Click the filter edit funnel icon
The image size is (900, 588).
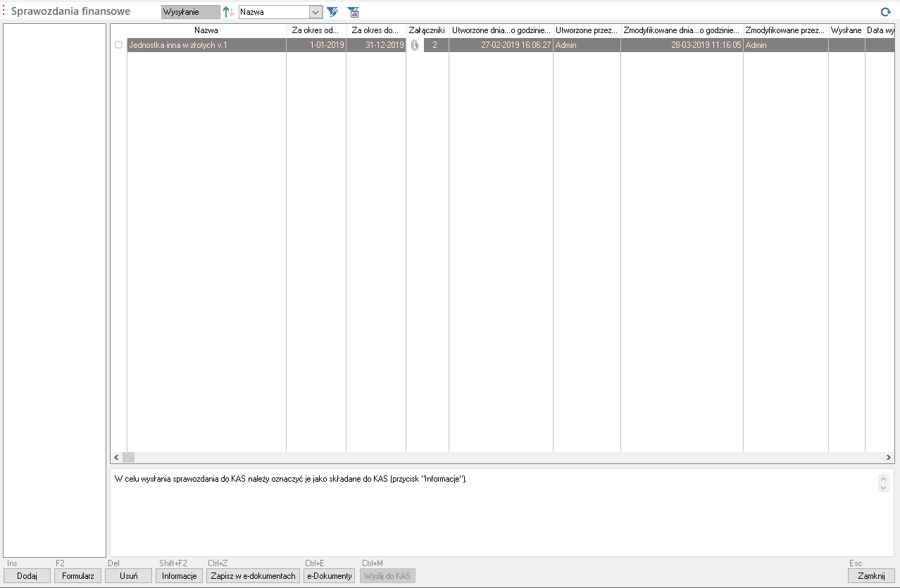332,12
